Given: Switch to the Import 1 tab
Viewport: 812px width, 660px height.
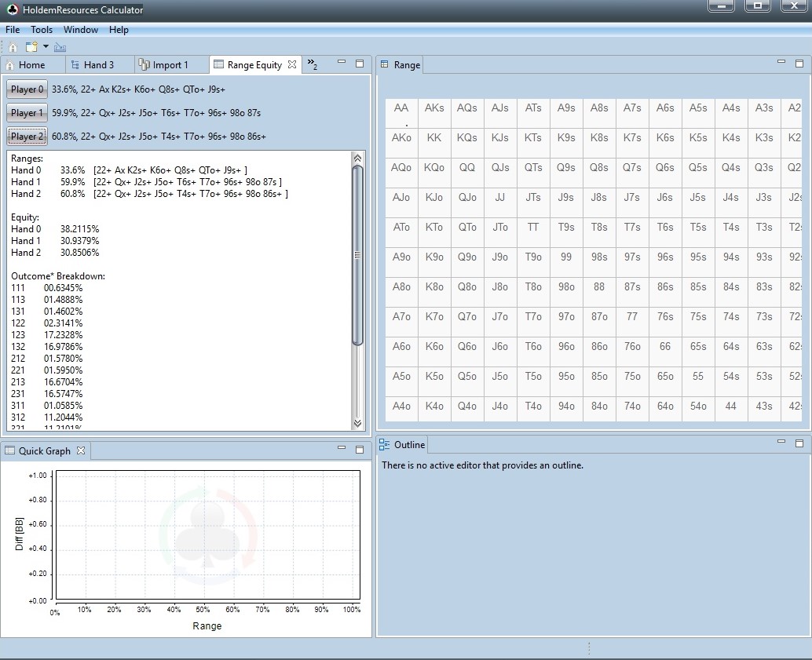Looking at the screenshot, I should 170,64.
